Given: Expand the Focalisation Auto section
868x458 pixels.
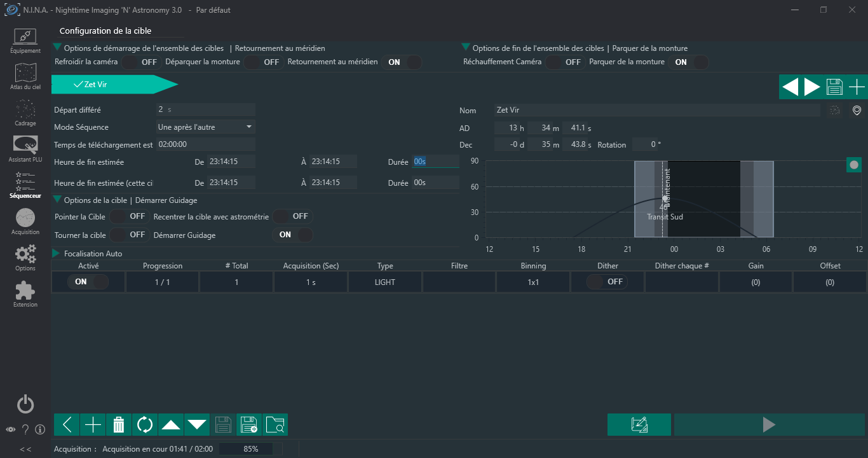Looking at the screenshot, I should pyautogui.click(x=57, y=253).
